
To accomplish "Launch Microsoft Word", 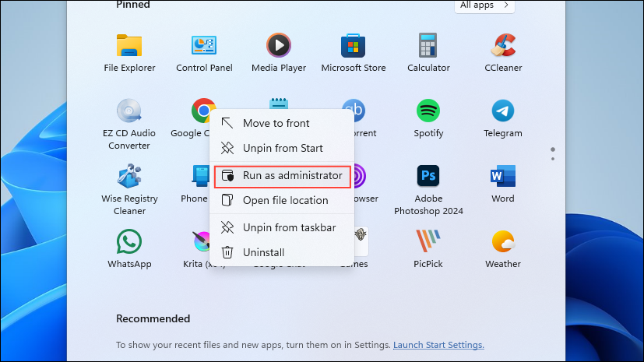I will point(503,176).
